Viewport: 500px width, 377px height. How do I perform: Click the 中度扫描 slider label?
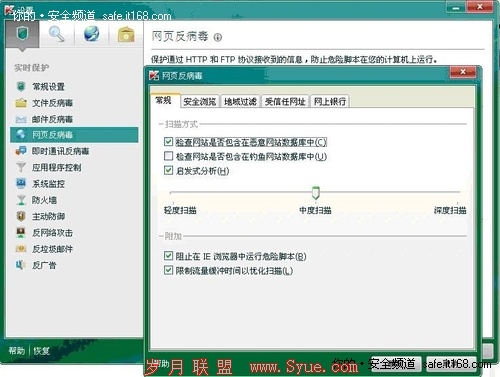click(315, 210)
